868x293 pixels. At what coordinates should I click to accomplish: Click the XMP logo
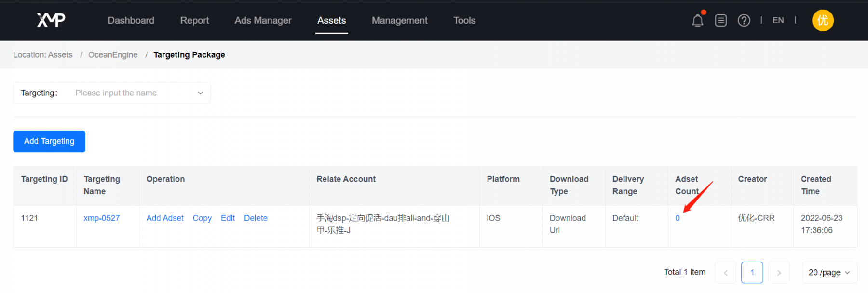point(51,20)
